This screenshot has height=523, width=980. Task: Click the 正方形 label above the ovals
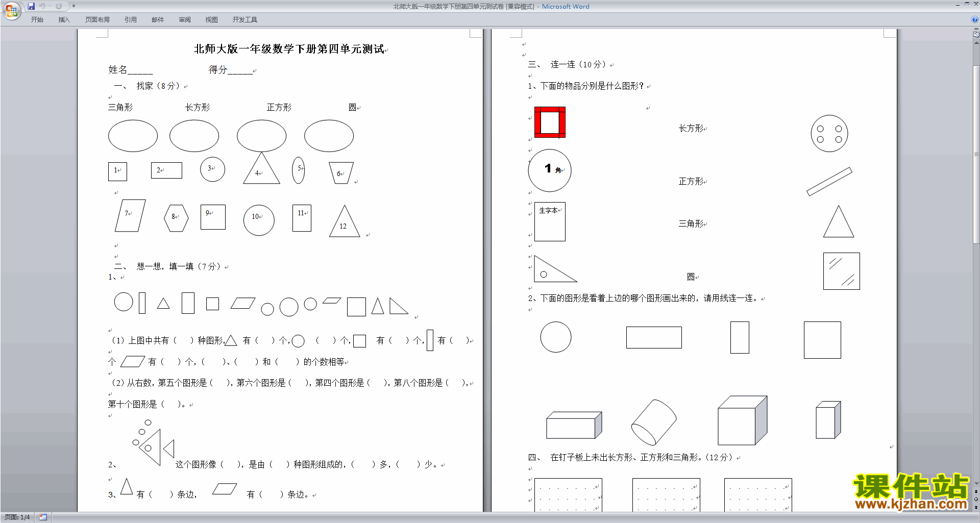[x=279, y=107]
